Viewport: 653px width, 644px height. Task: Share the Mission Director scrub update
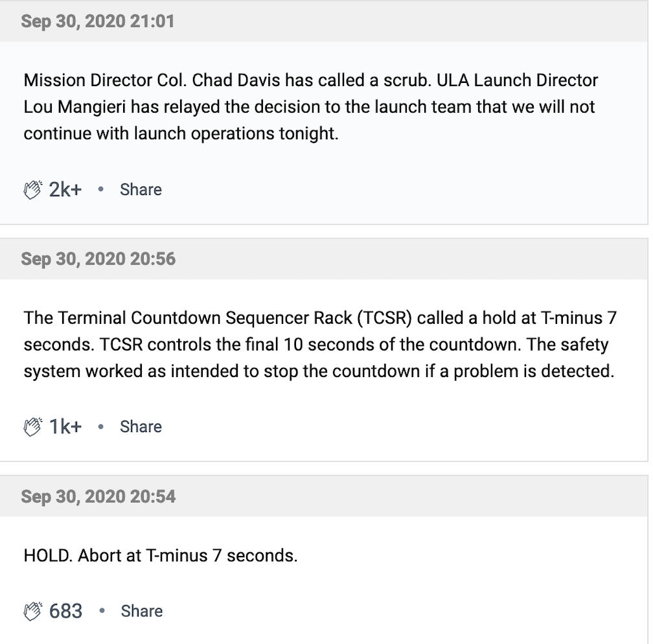(x=141, y=190)
